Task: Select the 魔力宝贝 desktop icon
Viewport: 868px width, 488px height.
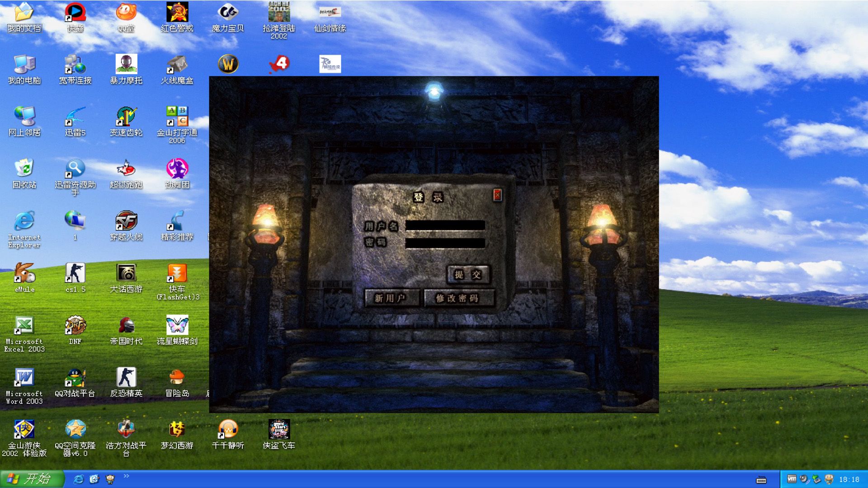Action: point(228,18)
